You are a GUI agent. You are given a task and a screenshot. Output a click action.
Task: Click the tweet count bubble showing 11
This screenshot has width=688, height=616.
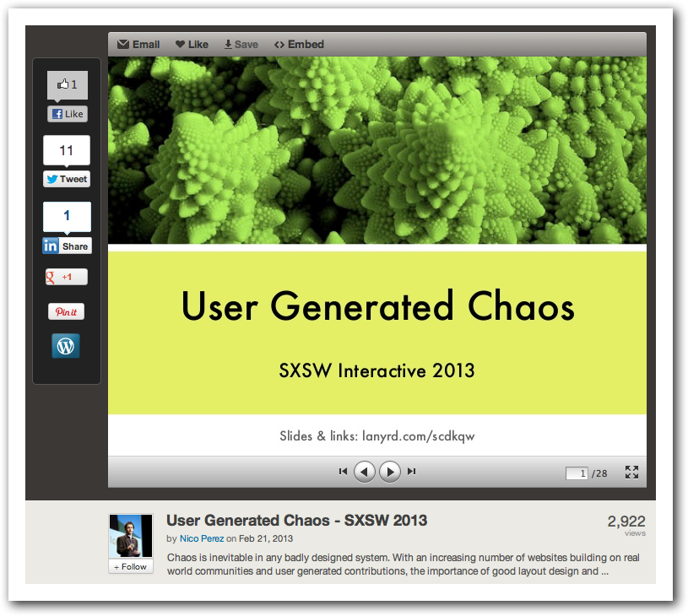(67, 150)
